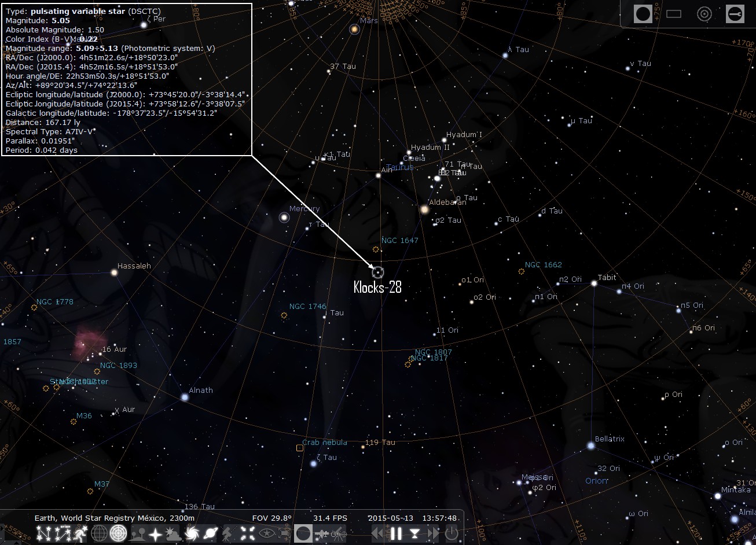Set time to now hourglass button
Screen dimensions: 756x545
[x=415, y=533]
